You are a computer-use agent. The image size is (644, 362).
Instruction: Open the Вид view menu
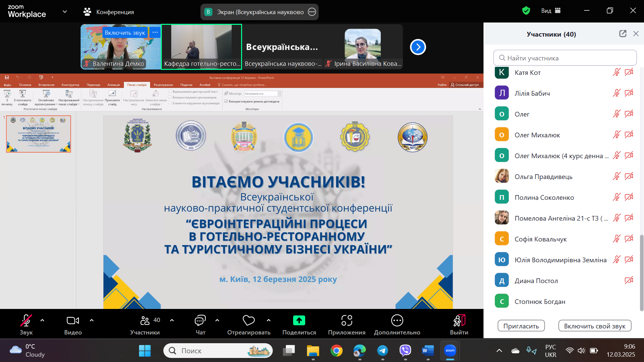pyautogui.click(x=551, y=11)
